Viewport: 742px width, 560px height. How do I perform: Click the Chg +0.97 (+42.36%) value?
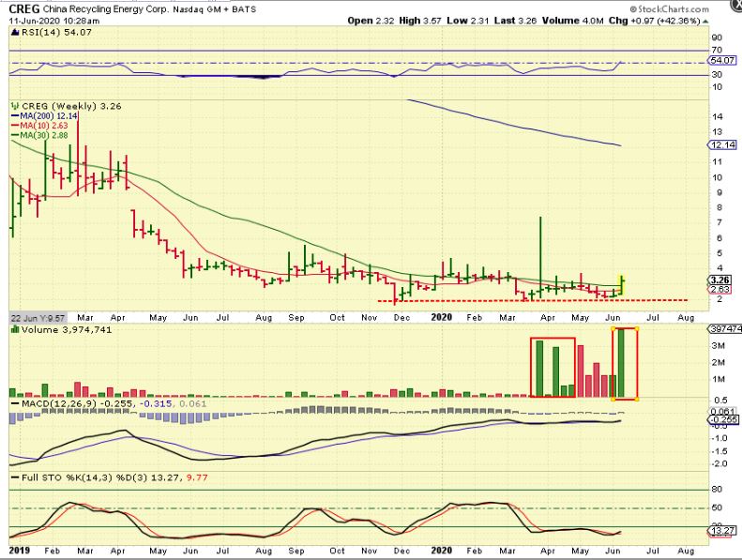(x=654, y=21)
